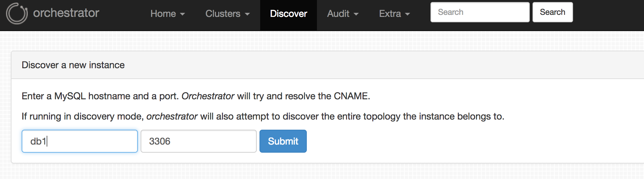Viewport: 644px width, 179px height.
Task: Click the italic 'Orchestrator' word in first sentence
Action: pyautogui.click(x=208, y=96)
